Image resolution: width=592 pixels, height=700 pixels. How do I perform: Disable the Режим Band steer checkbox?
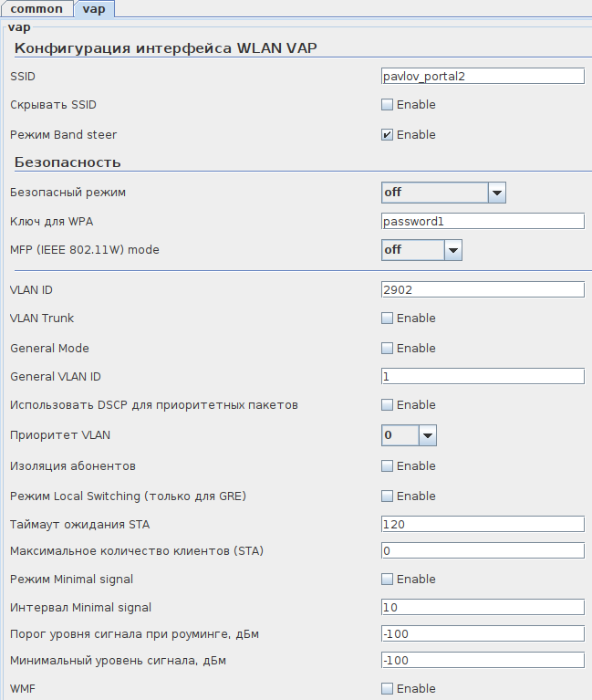pyautogui.click(x=387, y=135)
